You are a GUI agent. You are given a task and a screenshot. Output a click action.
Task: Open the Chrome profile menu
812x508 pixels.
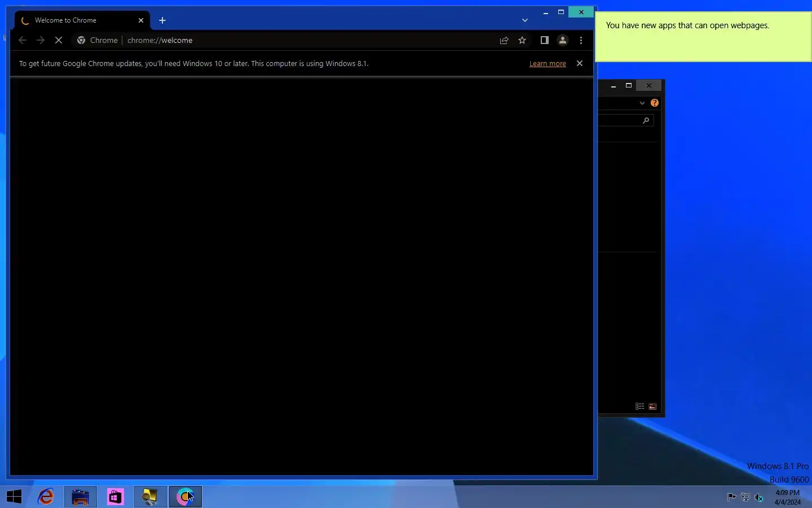coord(563,40)
